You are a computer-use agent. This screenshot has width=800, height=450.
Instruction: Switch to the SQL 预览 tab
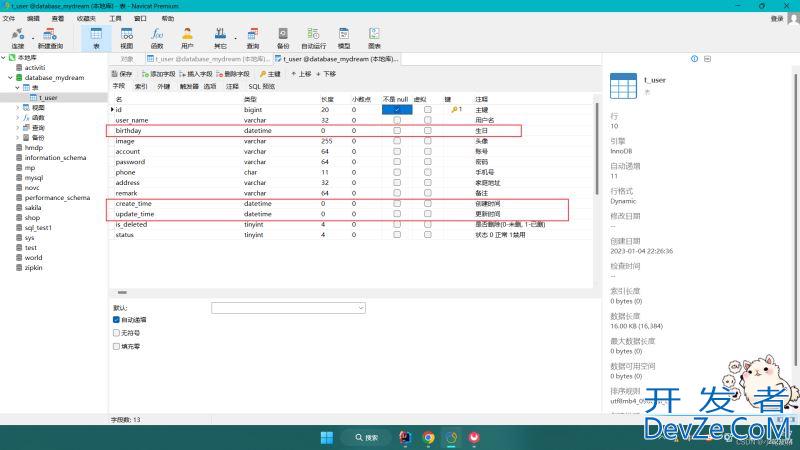[x=262, y=86]
